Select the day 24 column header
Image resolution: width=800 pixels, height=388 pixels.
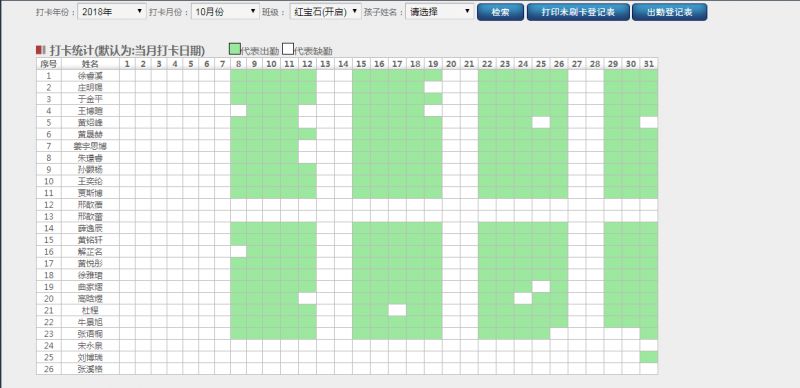(523, 64)
